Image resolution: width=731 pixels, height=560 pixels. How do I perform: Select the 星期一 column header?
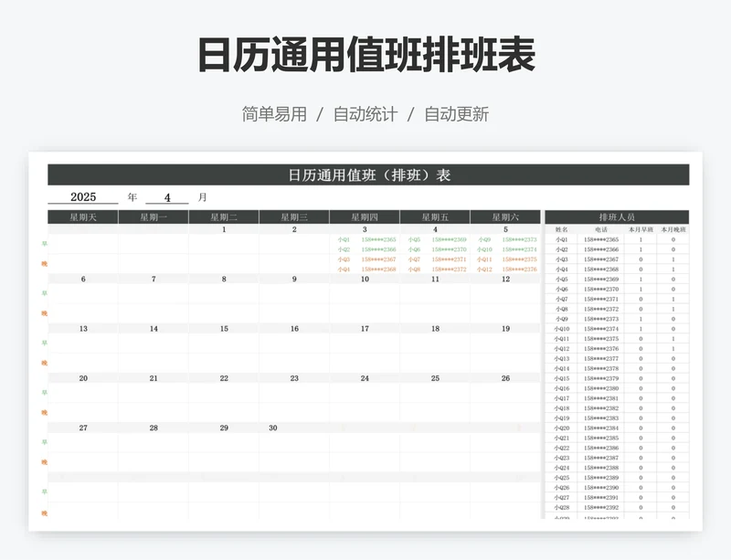[154, 217]
